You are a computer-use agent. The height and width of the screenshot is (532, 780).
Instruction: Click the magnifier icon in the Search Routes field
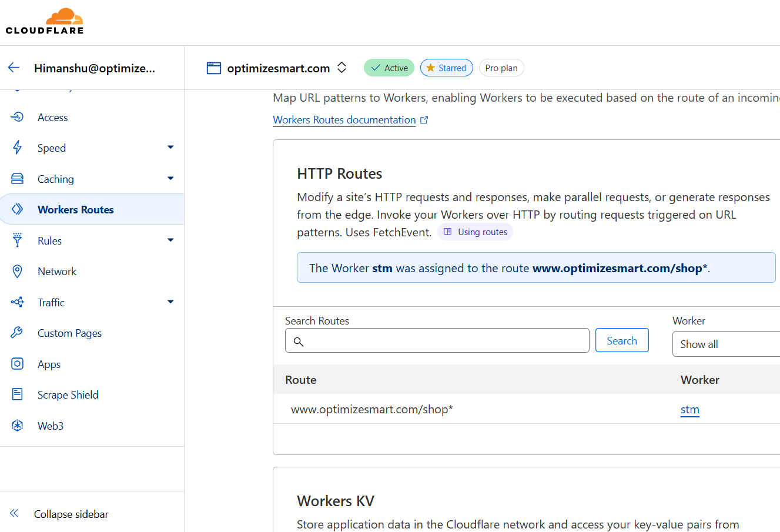299,342
